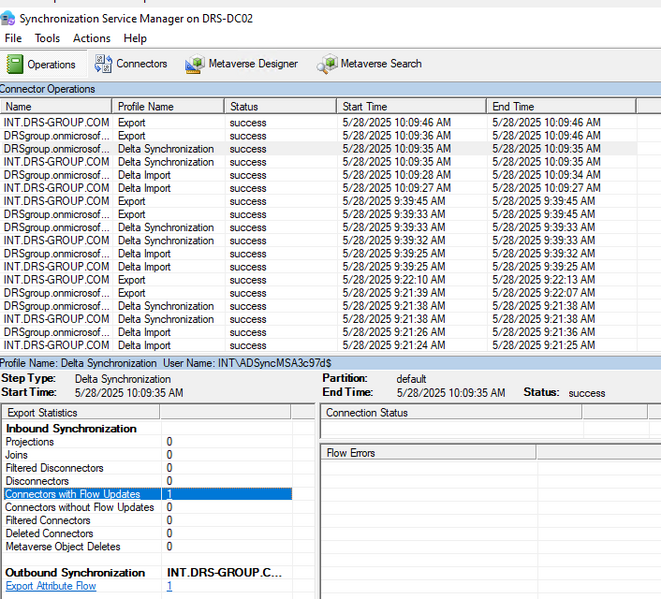The image size is (661, 599).
Task: Open the Actions menu
Action: coord(92,38)
